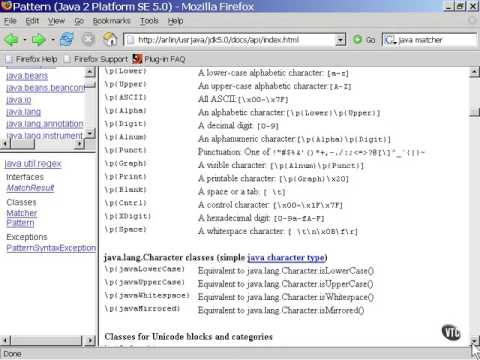This screenshot has height=360, width=480.
Task: Open the Help menu
Action: click(175, 21)
